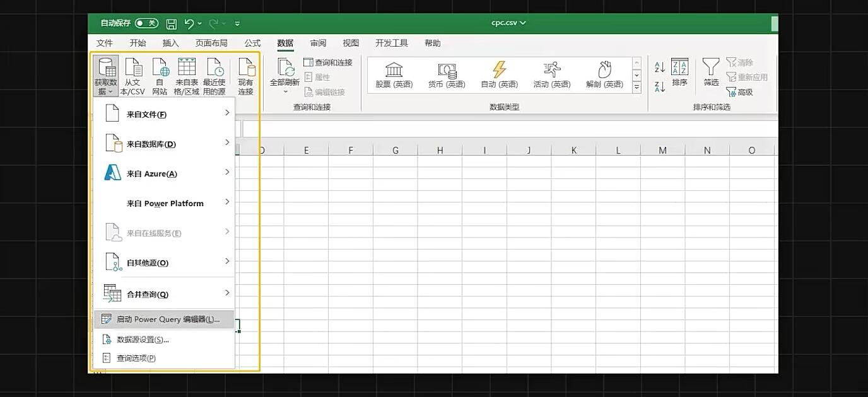Click the Undo arrow

point(189,23)
